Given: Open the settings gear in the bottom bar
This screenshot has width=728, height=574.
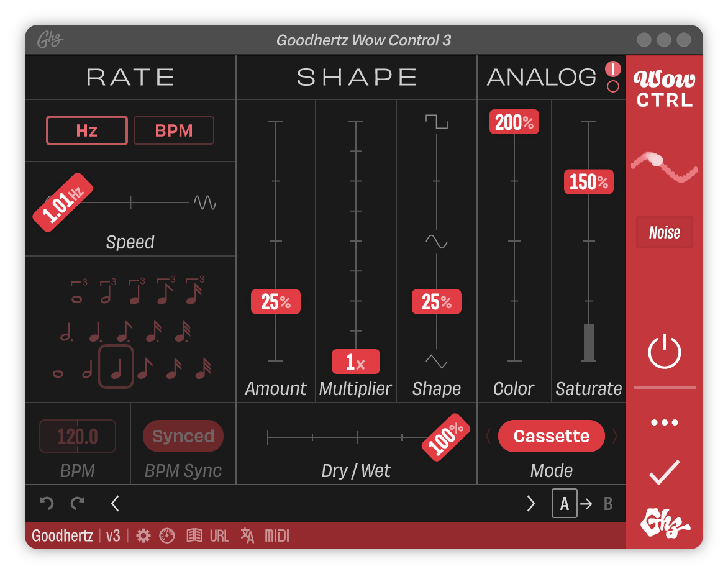Looking at the screenshot, I should point(142,535).
